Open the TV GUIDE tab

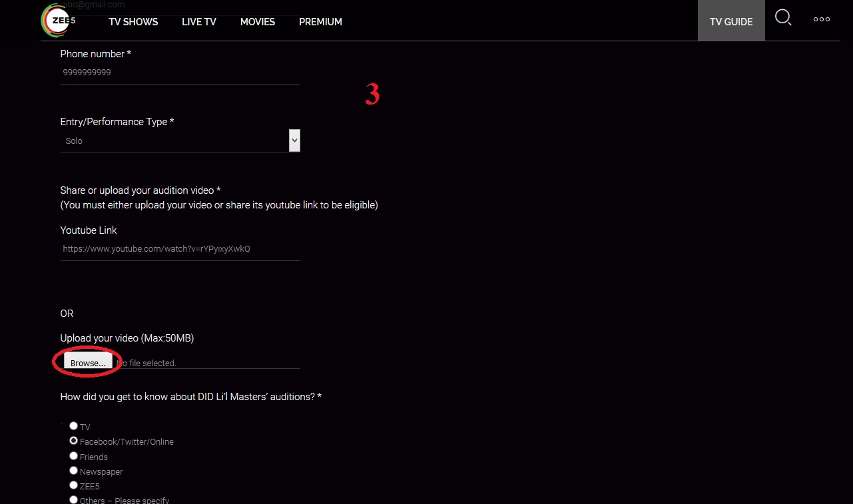[x=730, y=22]
